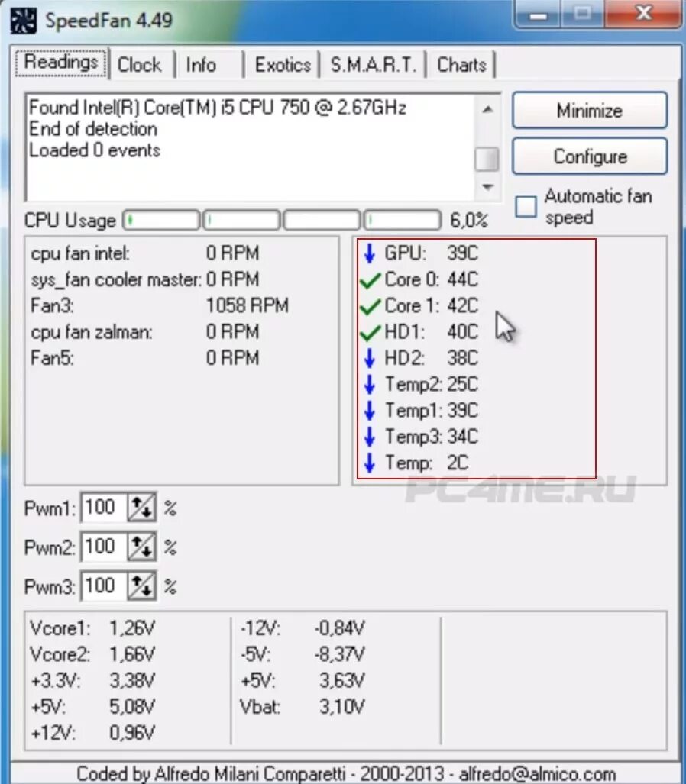Click the '+3.3V:' 3,38V voltage
Screen dimensions: 686x784
click(92, 680)
